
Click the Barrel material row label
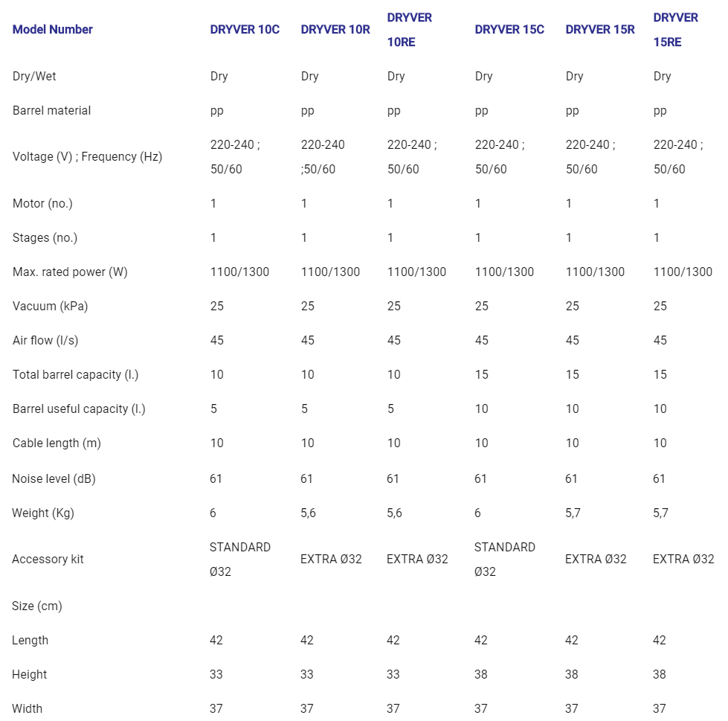click(x=51, y=111)
